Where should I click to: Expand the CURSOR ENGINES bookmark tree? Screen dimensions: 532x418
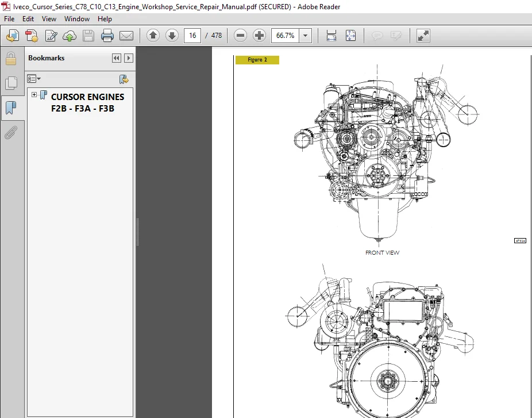[x=34, y=94]
